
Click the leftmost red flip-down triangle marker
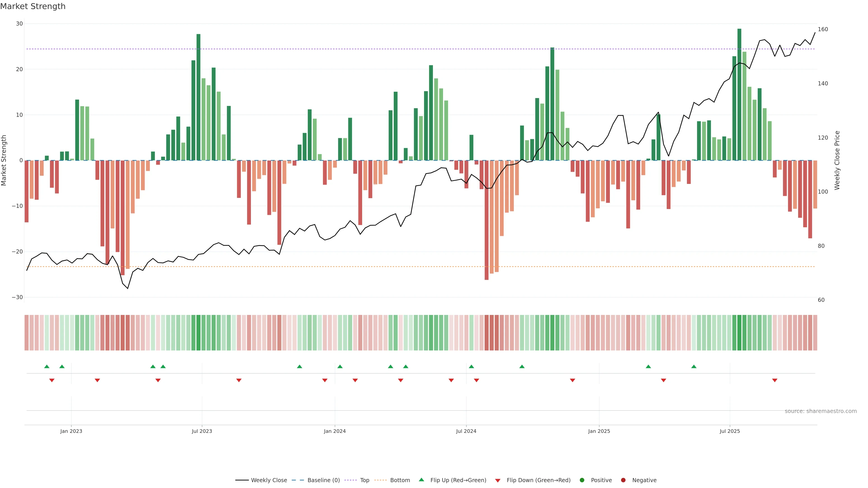coord(52,380)
